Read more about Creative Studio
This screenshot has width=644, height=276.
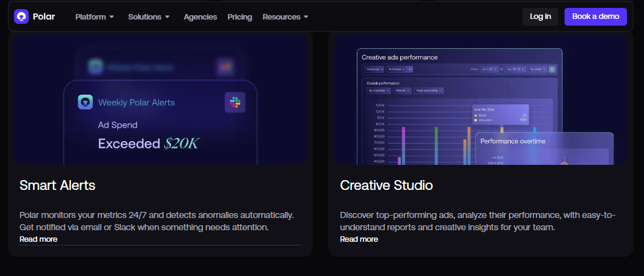tap(359, 239)
